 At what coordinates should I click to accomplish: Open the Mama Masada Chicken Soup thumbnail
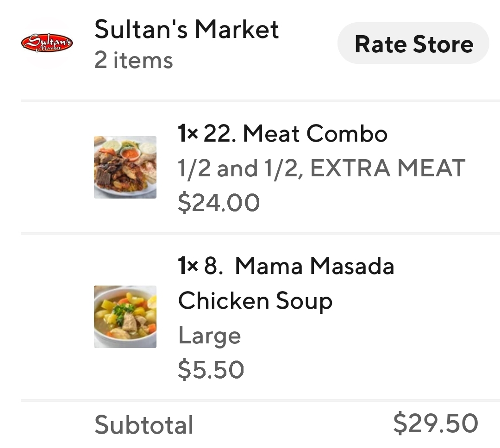click(125, 317)
